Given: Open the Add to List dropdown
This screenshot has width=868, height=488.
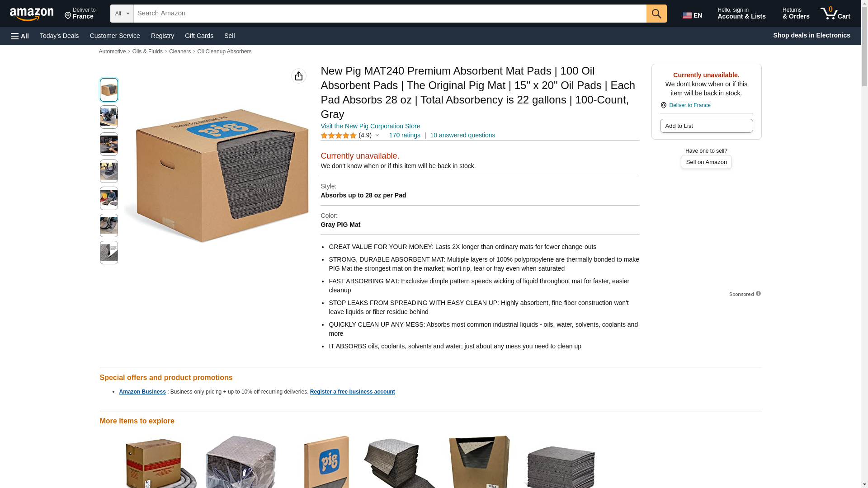Looking at the screenshot, I should point(706,126).
